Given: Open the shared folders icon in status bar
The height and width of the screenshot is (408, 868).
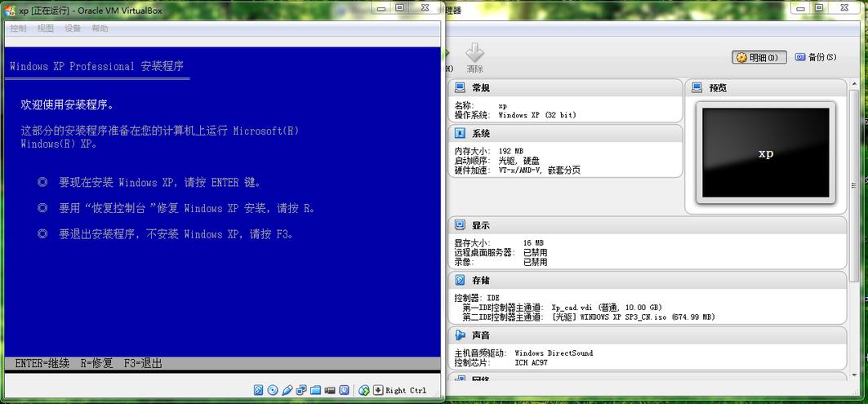Looking at the screenshot, I should [315, 390].
